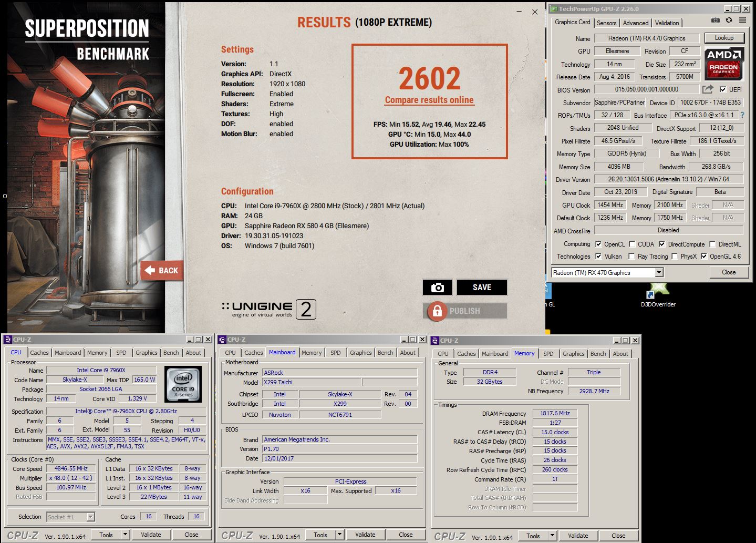Open SPD tab in the Mainboard CPU-Z window

pos(336,353)
